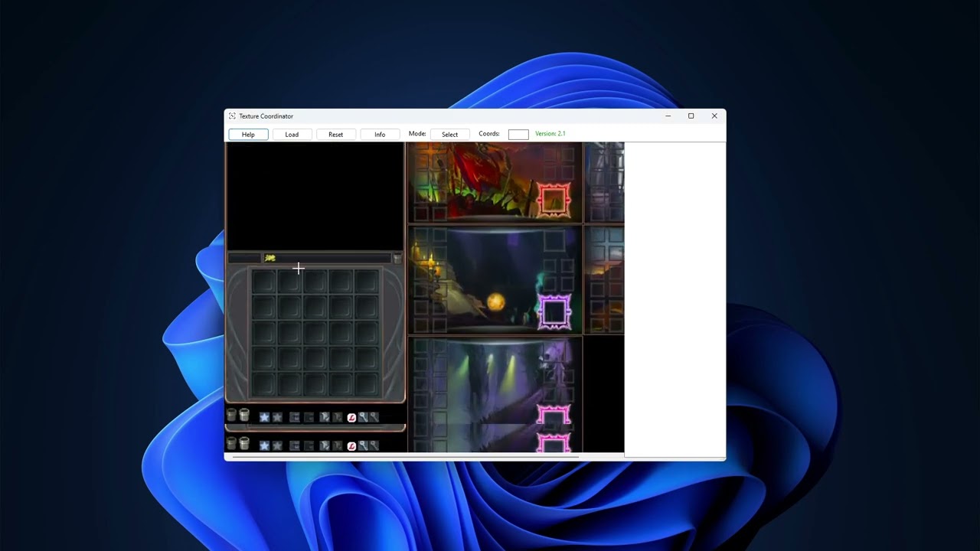Screen dimensions: 980x551
Task: Pick the red circular icon in lower icon strip
Action: pyautogui.click(x=351, y=446)
